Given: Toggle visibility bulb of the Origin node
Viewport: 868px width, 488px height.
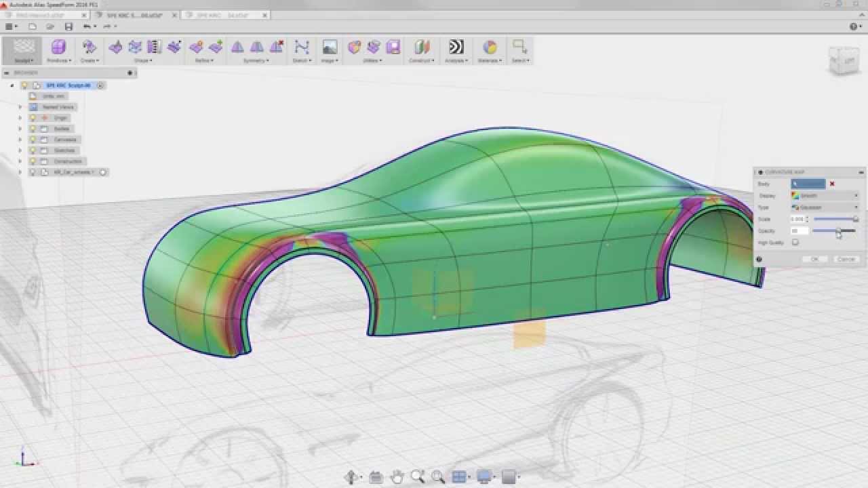Looking at the screenshot, I should coord(33,118).
